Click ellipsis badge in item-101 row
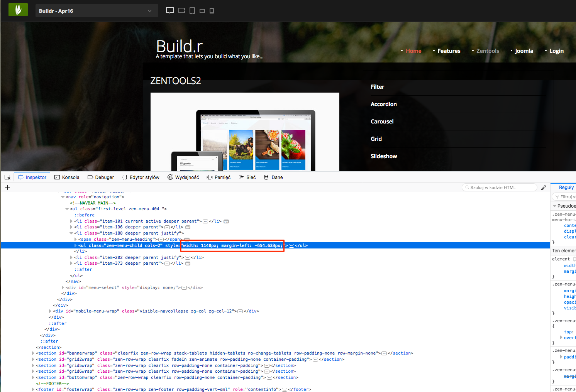This screenshot has height=392, width=576. (205, 221)
